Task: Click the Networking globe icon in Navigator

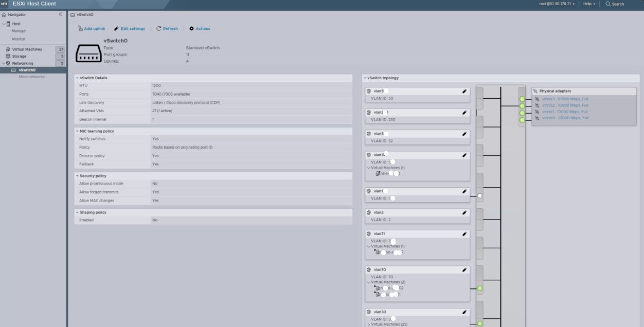Action: click(x=8, y=63)
